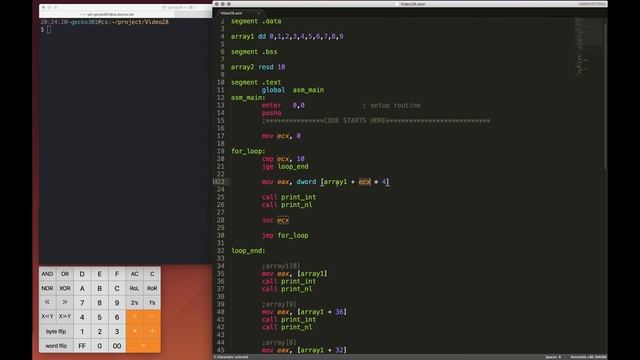Click the NOR key on the calculator

(47, 288)
